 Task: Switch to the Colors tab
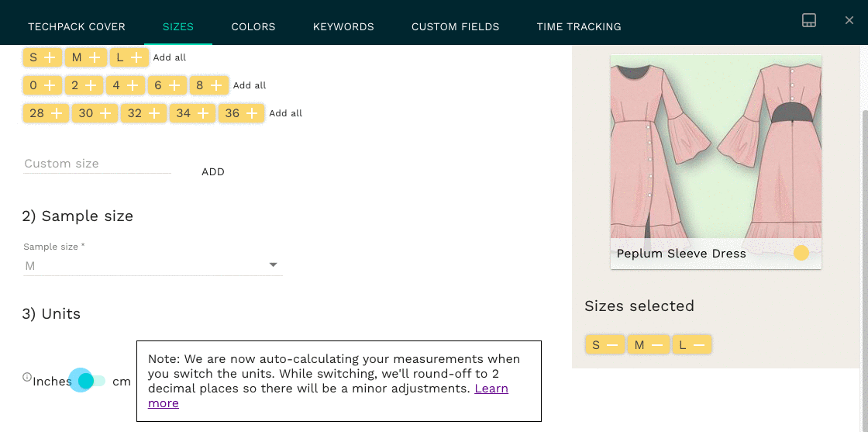pyautogui.click(x=253, y=26)
